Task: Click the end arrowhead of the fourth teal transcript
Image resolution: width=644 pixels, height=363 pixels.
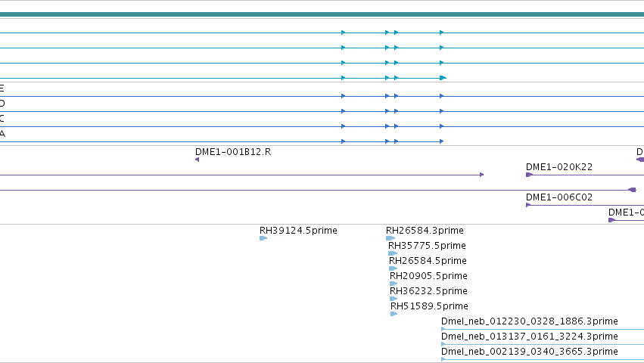Action: [443, 78]
